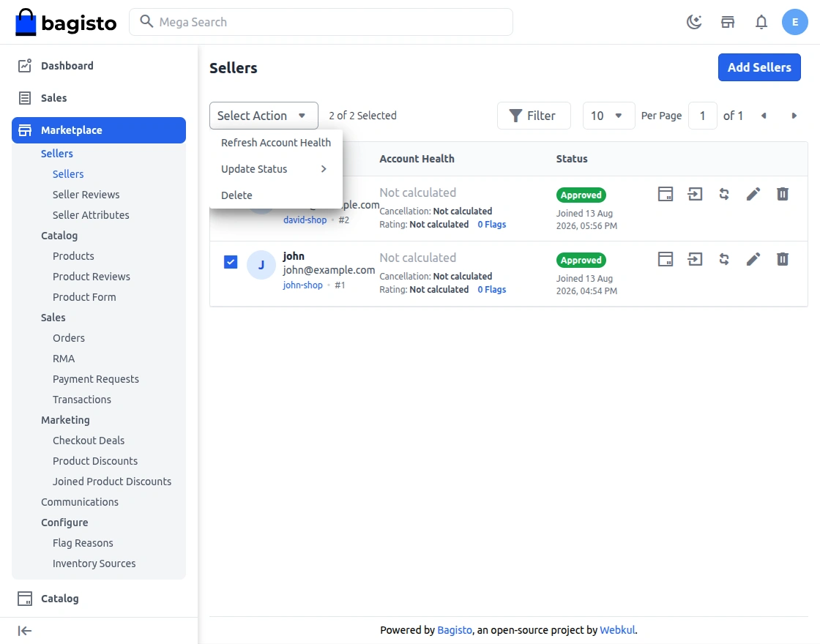The height and width of the screenshot is (644, 820).
Task: Log in as john-shop seller icon
Action: click(x=695, y=259)
